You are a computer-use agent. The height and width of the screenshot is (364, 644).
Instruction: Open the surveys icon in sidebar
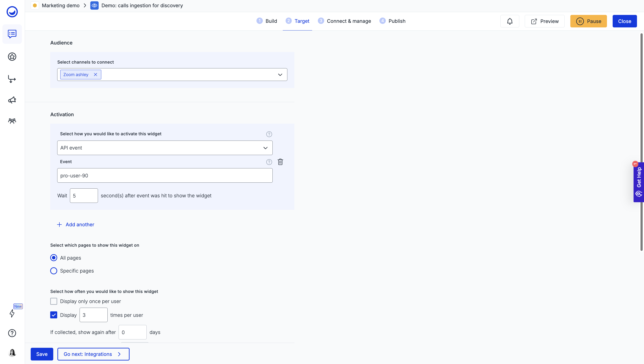click(12, 34)
